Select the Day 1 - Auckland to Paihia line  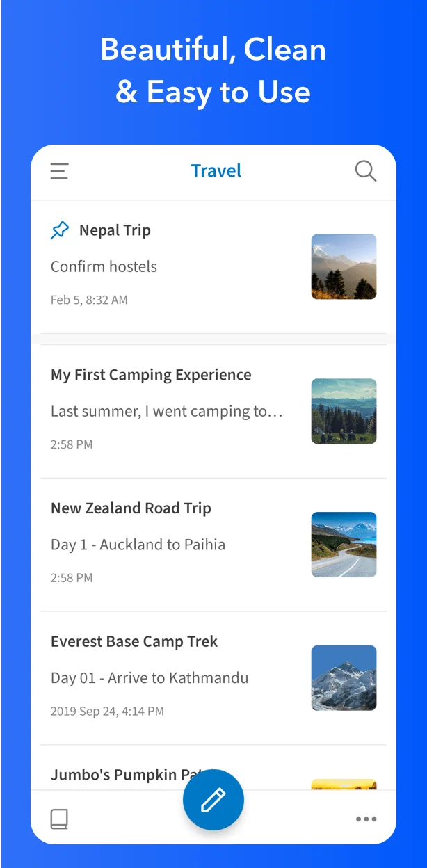[138, 545]
